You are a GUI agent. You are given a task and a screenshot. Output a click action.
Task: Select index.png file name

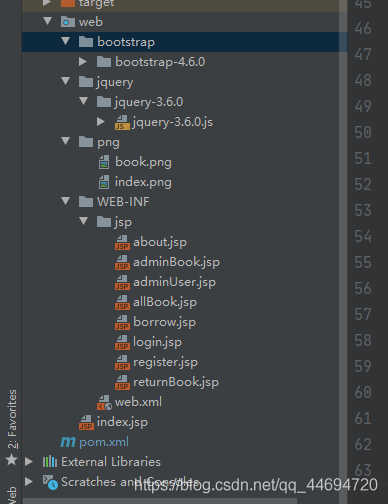(143, 182)
